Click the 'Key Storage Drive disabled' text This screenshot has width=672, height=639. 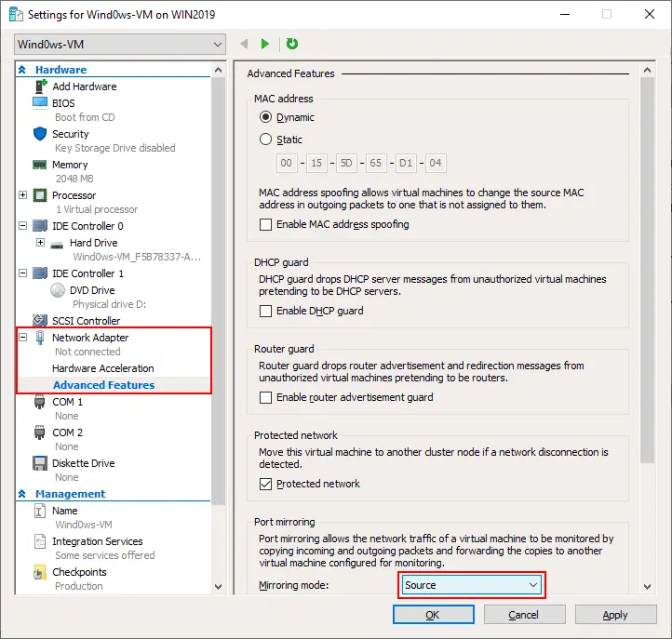point(114,148)
